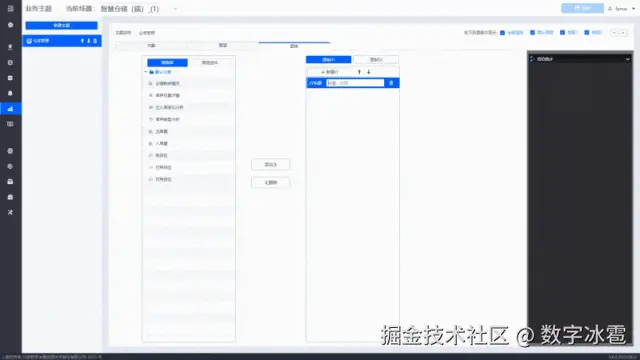640x360 pixels.
Task: Switch to the middle tab under the breadcrumb
Action: point(222,46)
